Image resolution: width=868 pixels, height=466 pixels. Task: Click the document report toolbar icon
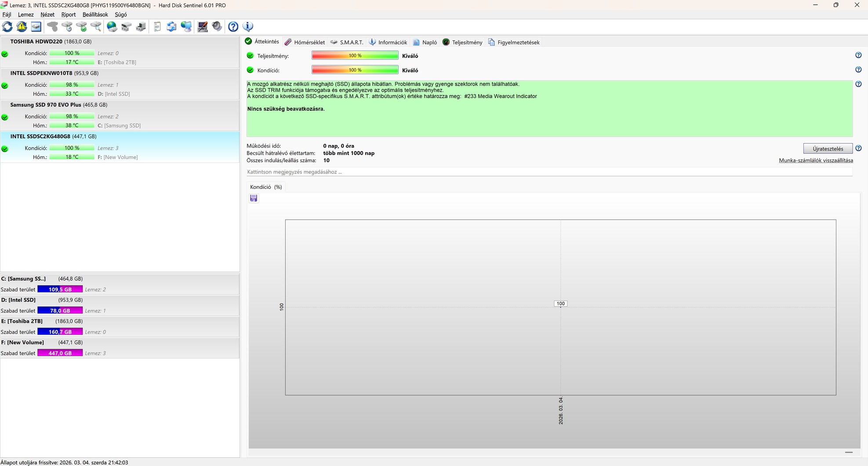(x=157, y=27)
